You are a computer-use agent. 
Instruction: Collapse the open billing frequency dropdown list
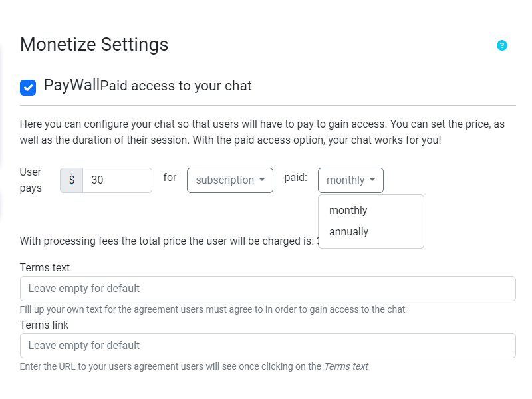350,180
